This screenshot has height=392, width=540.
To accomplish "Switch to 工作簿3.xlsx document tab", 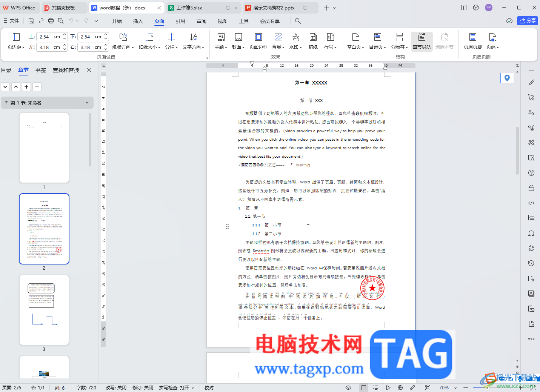I will pos(204,8).
